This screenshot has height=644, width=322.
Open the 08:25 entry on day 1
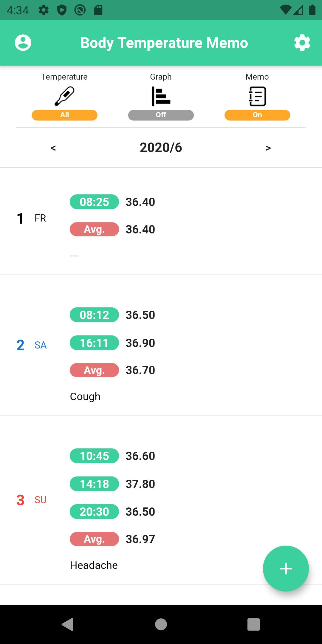[112, 202]
